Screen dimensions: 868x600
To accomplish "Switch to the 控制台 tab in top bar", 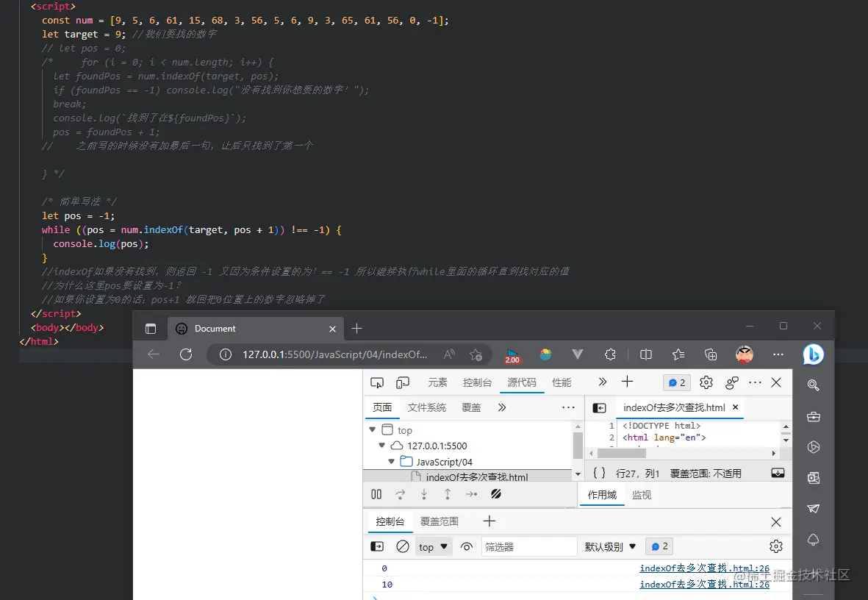I will point(477,382).
